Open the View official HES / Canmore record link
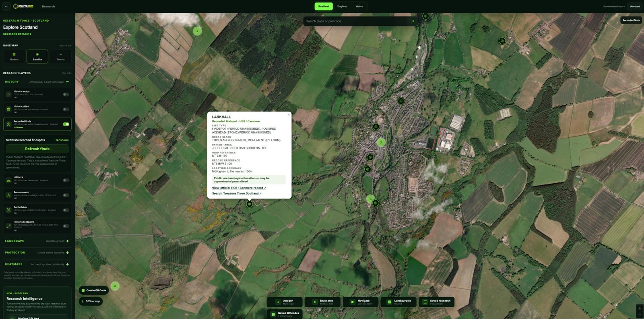The image size is (644, 319). (239, 188)
